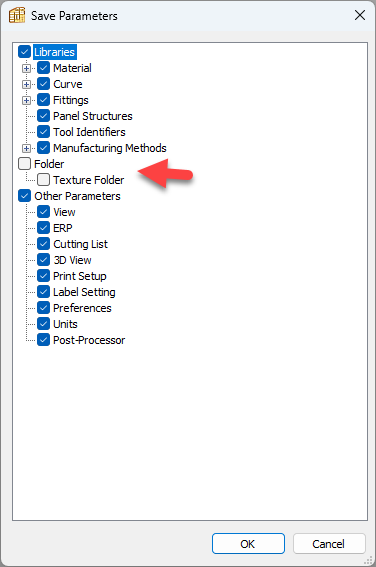The image size is (376, 567).
Task: Uncheck the Other Parameters checkbox
Action: pyautogui.click(x=25, y=196)
